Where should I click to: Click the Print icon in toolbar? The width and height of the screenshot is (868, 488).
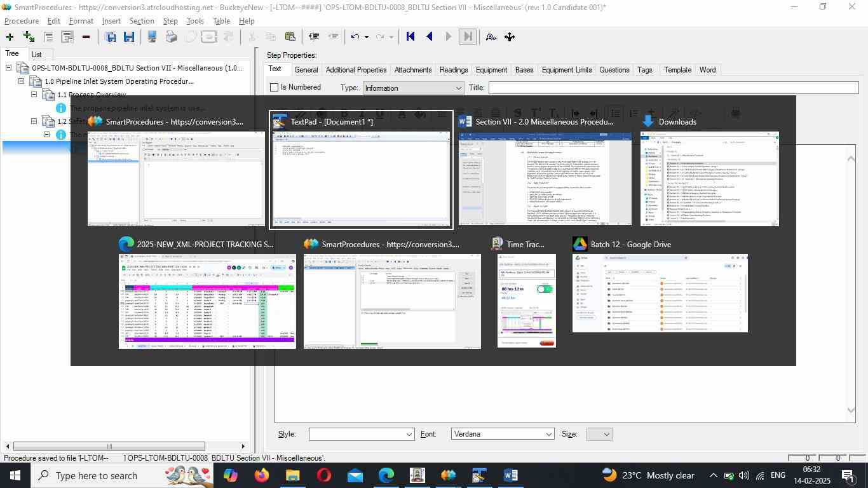pyautogui.click(x=171, y=37)
